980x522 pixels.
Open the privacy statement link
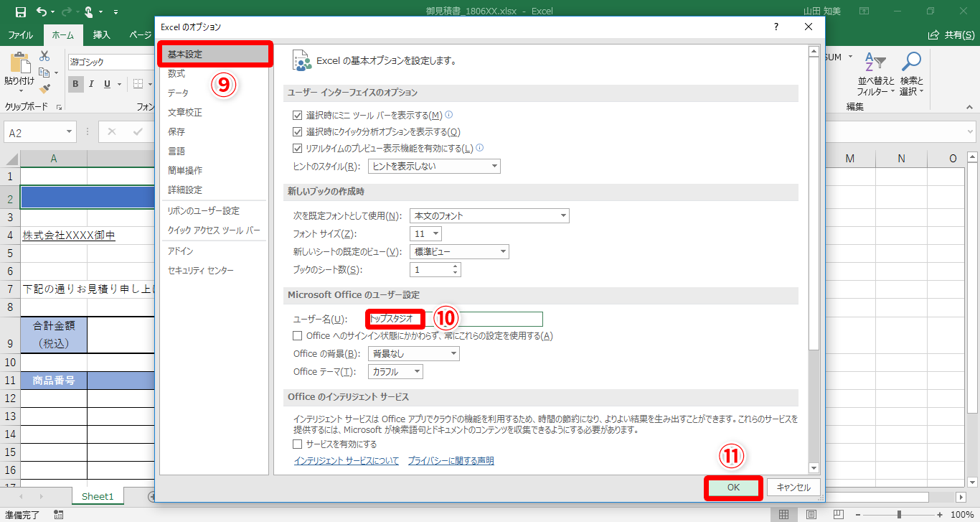(451, 461)
